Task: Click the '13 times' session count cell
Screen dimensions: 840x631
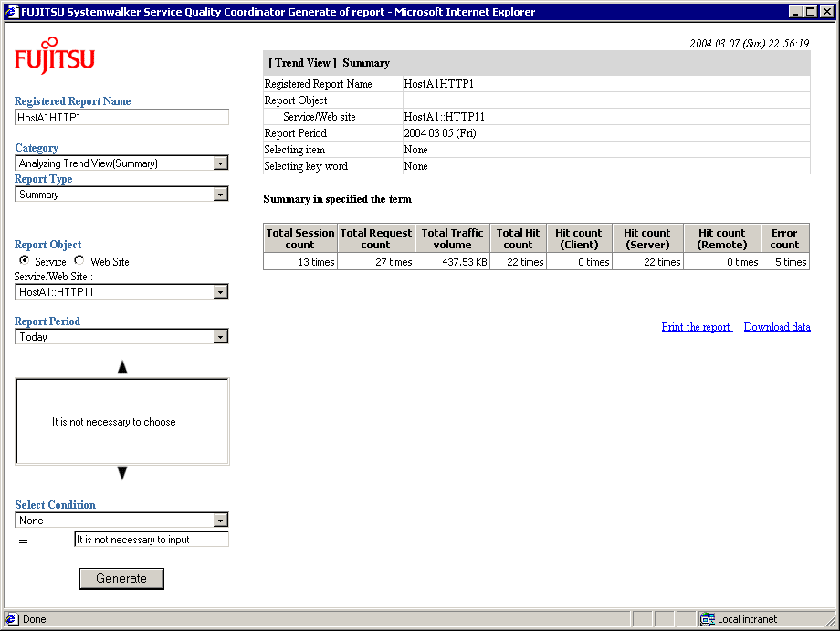Action: 300,261
